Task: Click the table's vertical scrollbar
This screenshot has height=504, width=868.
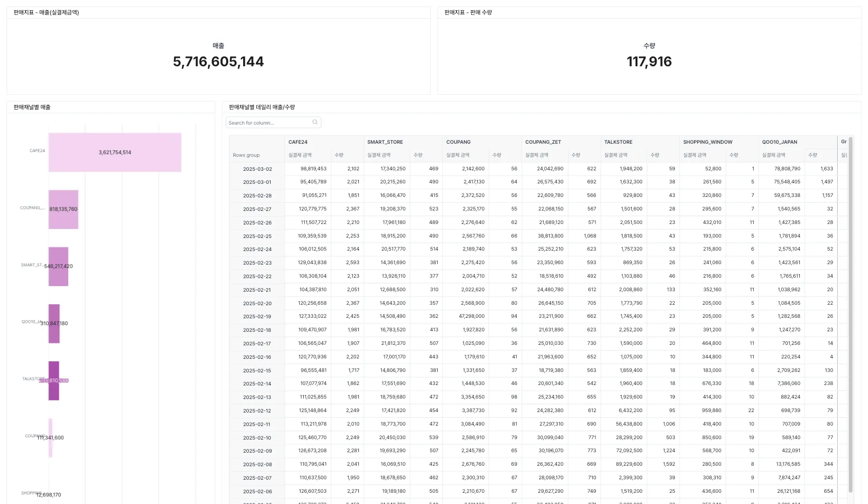Action: pyautogui.click(x=851, y=313)
